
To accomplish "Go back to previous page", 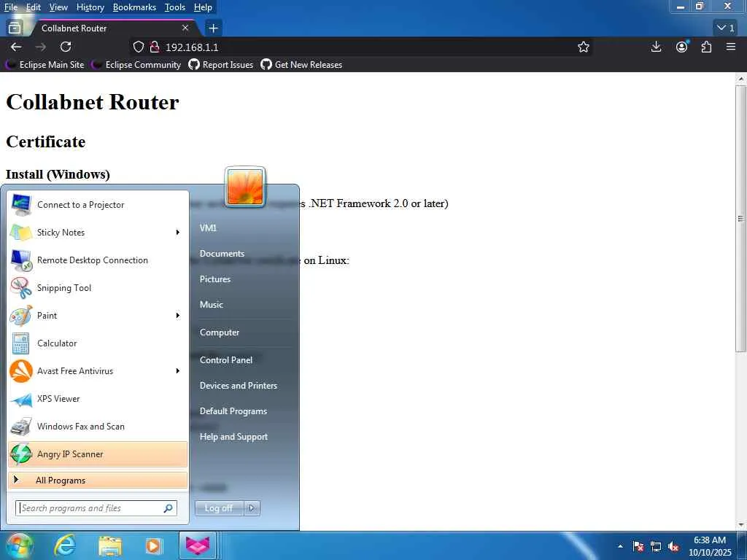I will pyautogui.click(x=16, y=47).
